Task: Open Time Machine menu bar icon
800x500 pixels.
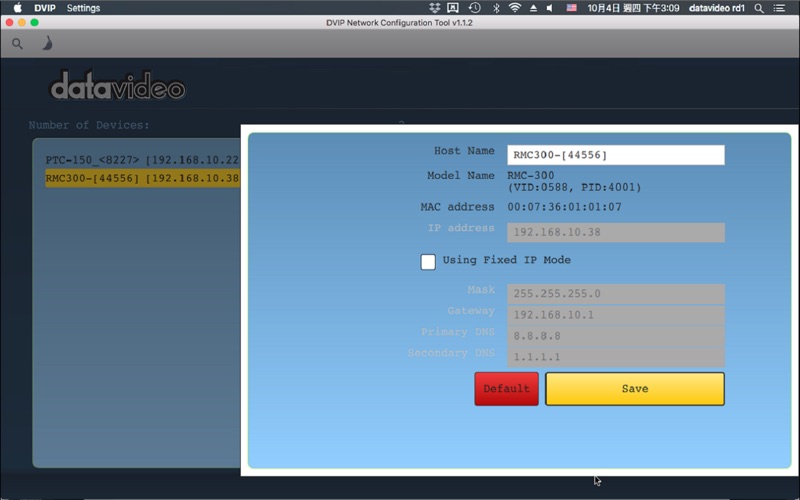Action: [474, 8]
